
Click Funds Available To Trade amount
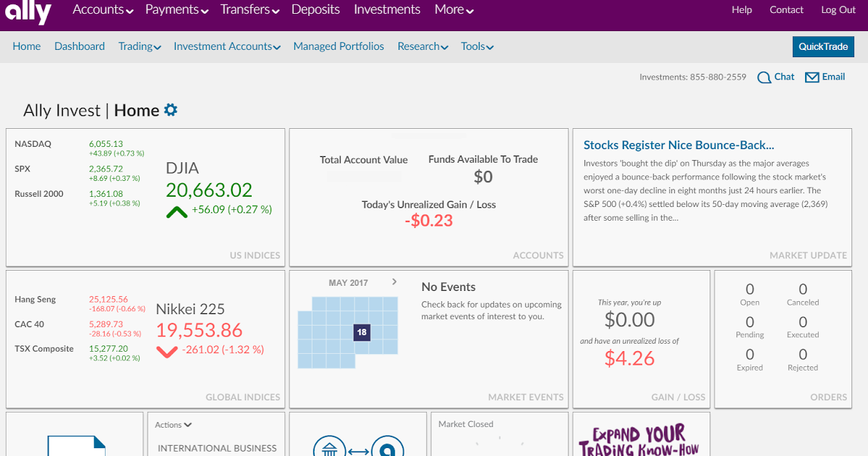(483, 177)
